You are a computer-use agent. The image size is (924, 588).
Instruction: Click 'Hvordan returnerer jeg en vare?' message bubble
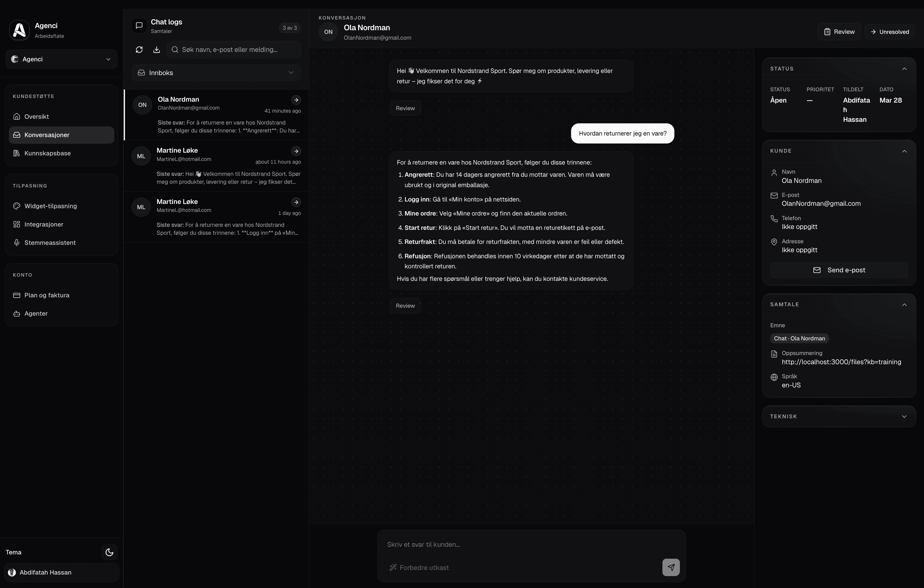pos(622,133)
